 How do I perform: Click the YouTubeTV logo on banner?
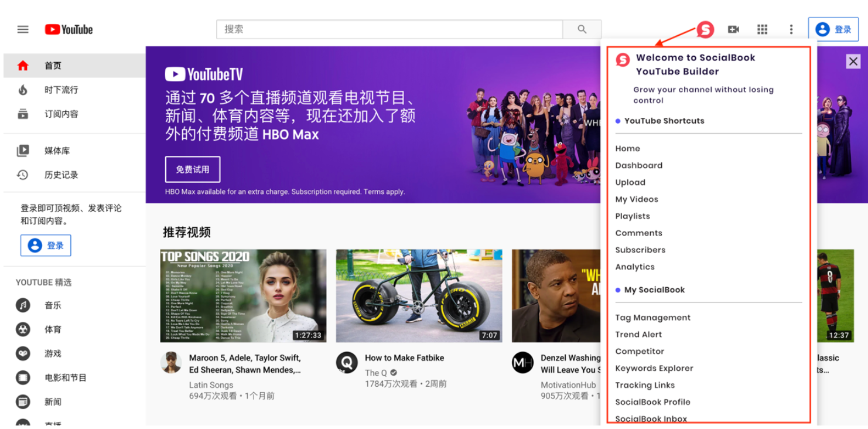click(204, 74)
